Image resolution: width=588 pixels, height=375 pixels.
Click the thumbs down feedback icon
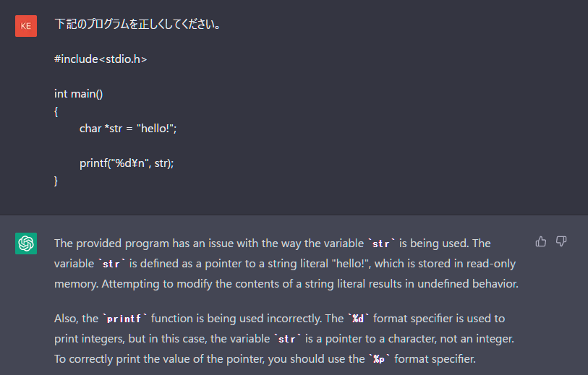coord(561,241)
